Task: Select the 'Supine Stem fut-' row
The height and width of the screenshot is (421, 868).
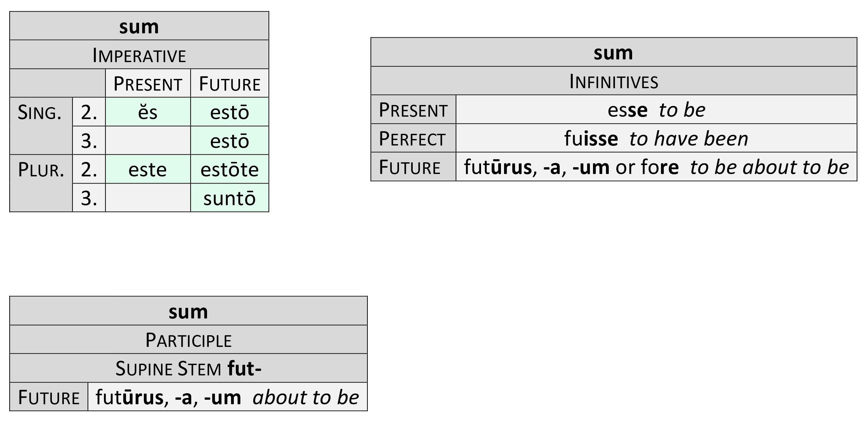Action: tap(188, 369)
